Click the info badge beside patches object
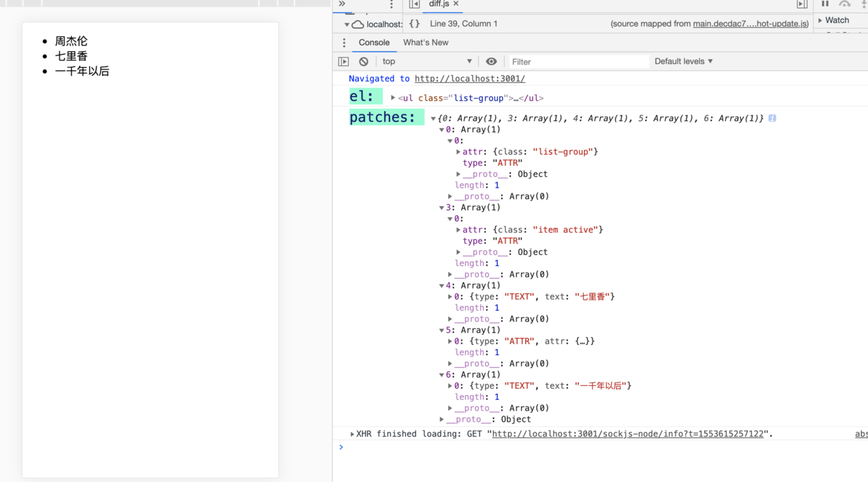Screen dimensions: 868x482 [x=772, y=118]
